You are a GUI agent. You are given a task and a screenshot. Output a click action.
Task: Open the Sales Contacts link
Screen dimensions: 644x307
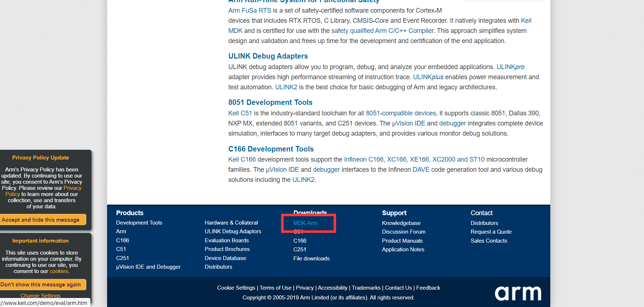pos(489,241)
